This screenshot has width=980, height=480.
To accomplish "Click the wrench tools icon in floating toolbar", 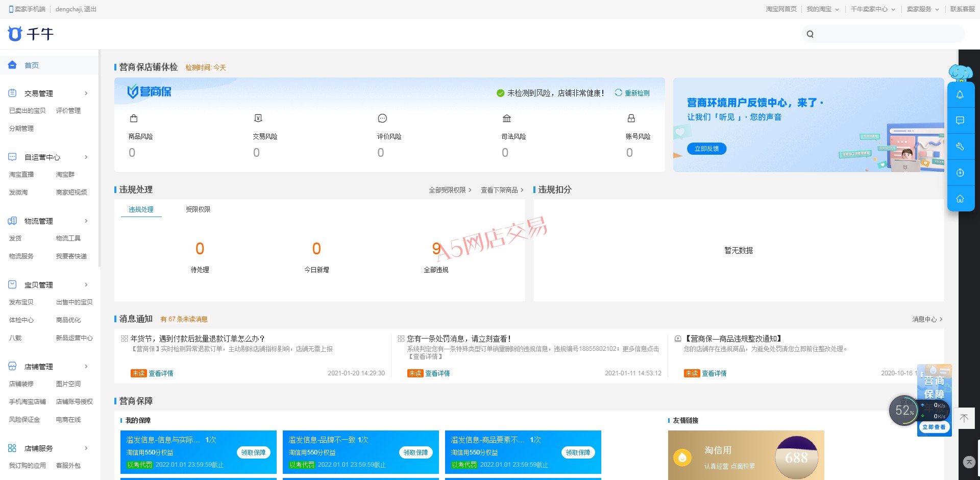I will [960, 147].
